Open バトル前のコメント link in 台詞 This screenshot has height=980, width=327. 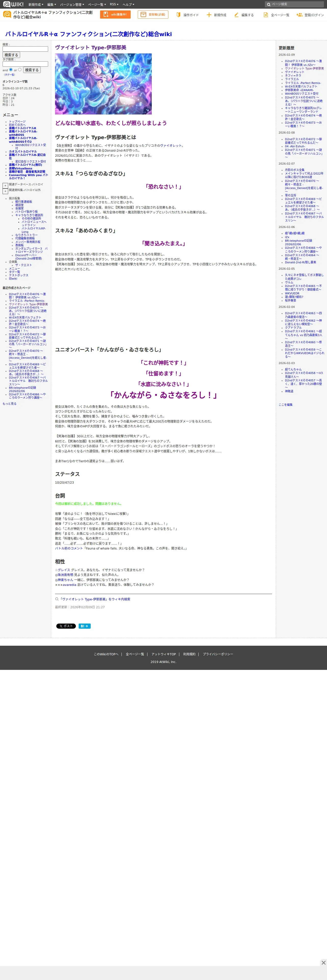click(69, 548)
